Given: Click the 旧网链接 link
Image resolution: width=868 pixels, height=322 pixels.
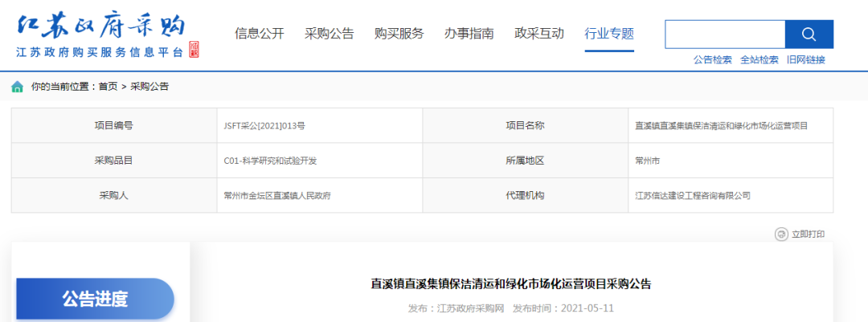Looking at the screenshot, I should click(x=806, y=59).
